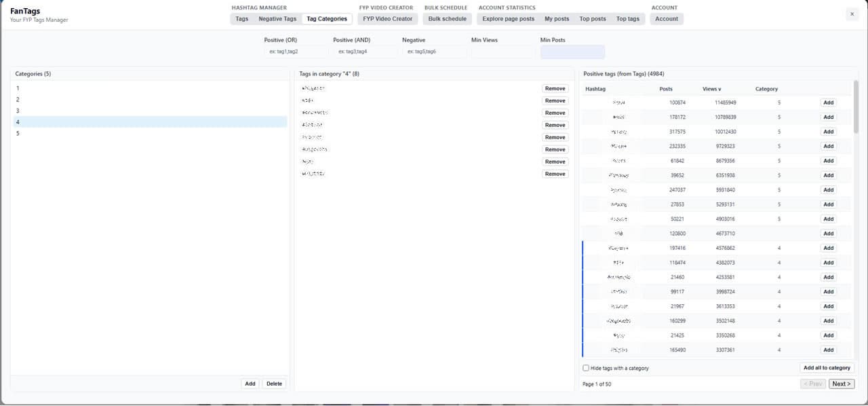Focus the Positive (AND) input field
Viewport: 868px width, 406px height.
365,52
